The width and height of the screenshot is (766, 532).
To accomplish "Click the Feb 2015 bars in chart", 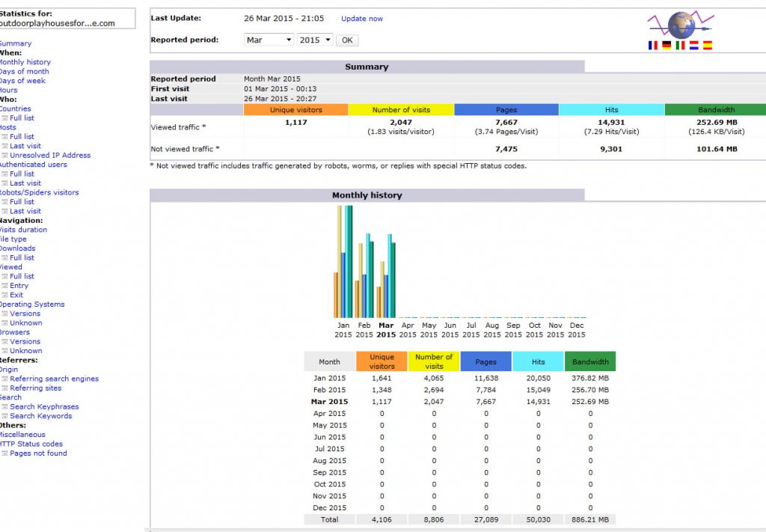I will [x=364, y=276].
